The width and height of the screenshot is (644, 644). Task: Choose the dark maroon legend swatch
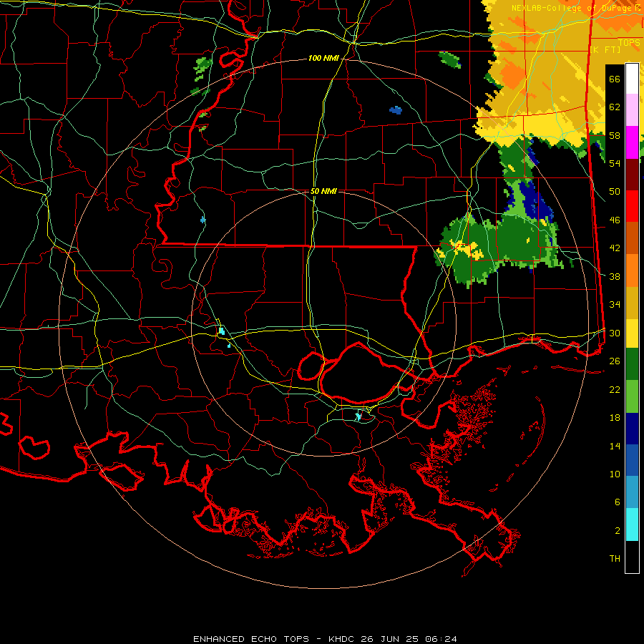pyautogui.click(x=632, y=174)
